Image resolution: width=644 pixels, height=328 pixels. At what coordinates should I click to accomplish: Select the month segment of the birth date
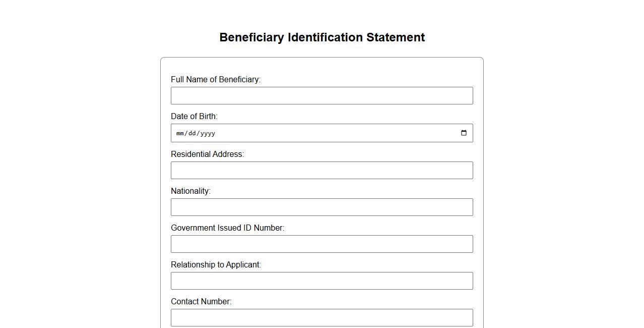coord(180,134)
